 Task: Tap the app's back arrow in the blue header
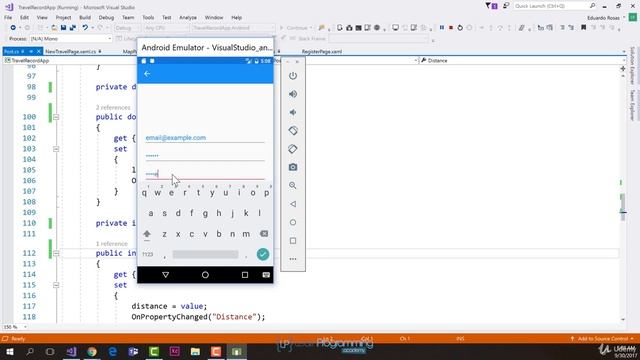pyautogui.click(x=147, y=74)
